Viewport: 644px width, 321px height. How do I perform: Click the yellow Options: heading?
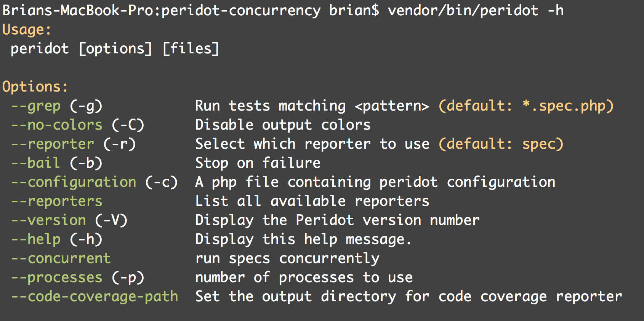35,87
